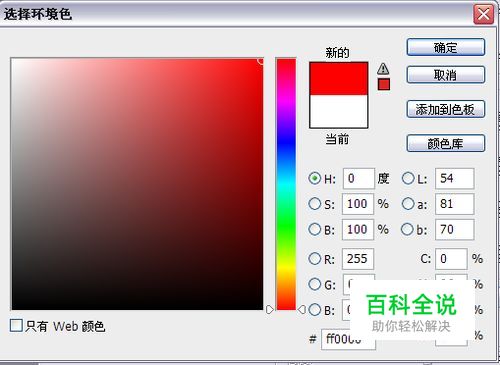Click the a field showing 81

tap(454, 204)
